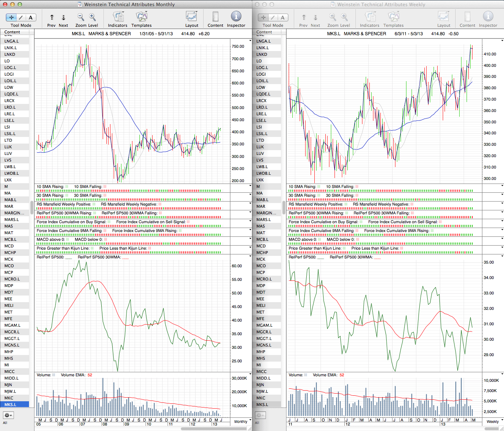Click the Weekly period button in right window
Viewport: 504px width, 431px height.
[493, 421]
